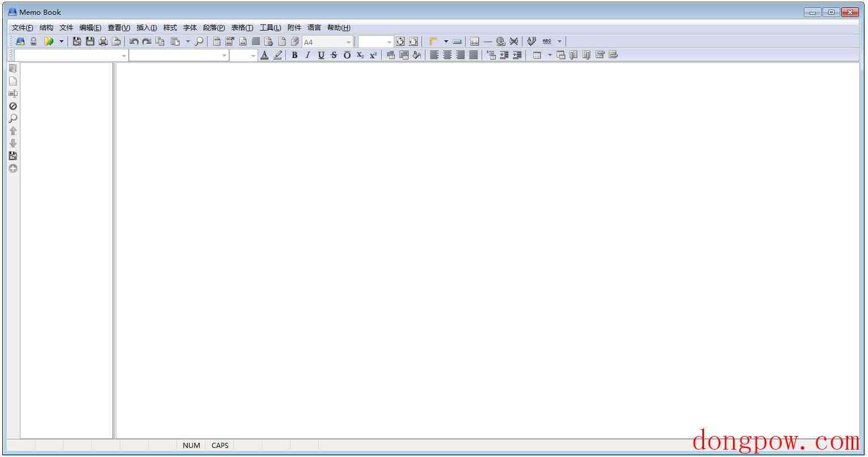Click the move up arrow in sidebar

(13, 131)
